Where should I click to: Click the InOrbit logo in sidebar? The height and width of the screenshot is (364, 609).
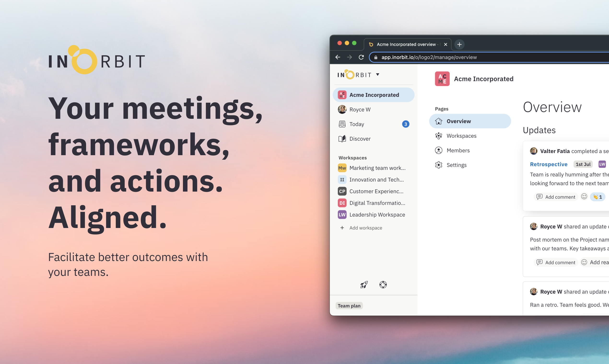point(354,74)
